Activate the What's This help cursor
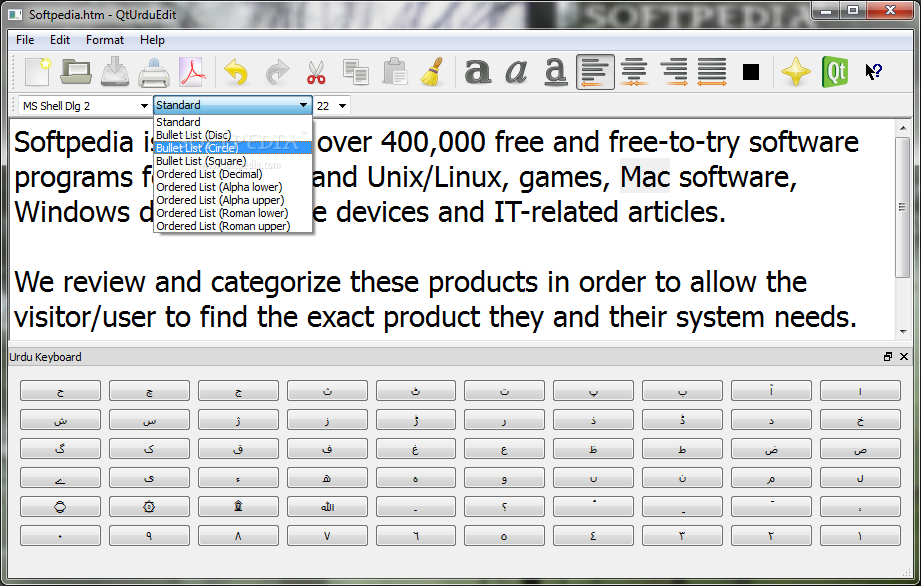The image size is (921, 586). coord(873,72)
